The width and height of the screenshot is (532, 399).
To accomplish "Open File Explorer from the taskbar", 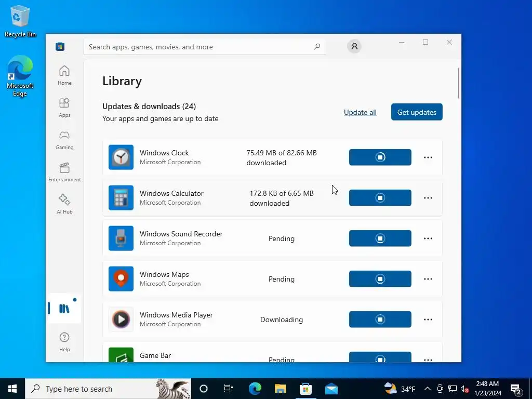I will tap(280, 389).
